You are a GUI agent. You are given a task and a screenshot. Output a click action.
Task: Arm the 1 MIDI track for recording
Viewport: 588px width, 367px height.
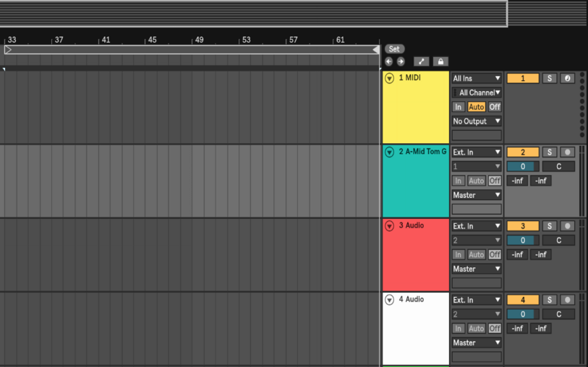point(568,78)
